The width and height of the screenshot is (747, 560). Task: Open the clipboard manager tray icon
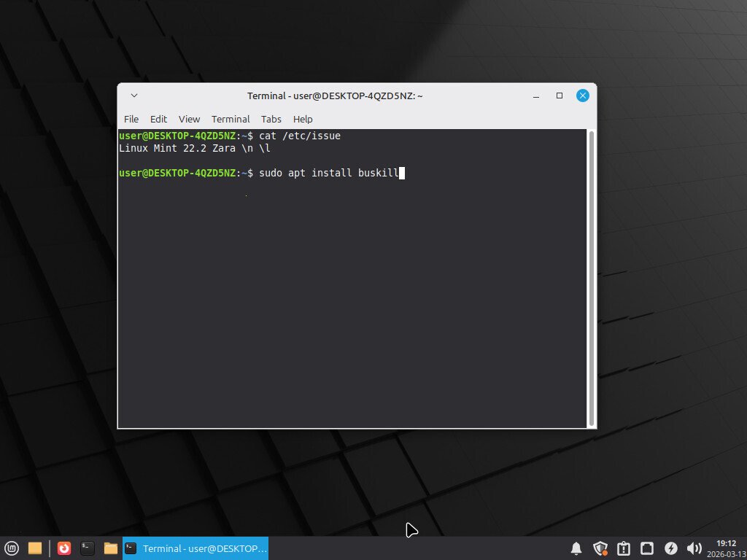[x=624, y=548]
